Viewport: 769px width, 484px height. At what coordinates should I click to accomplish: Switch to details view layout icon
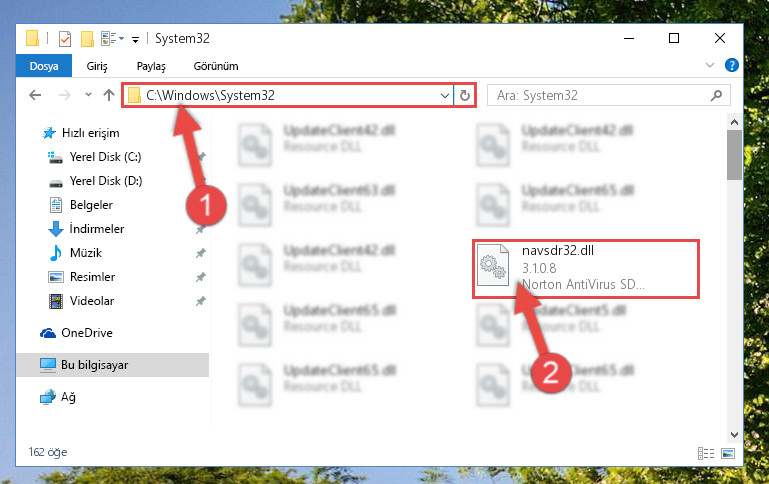click(706, 453)
